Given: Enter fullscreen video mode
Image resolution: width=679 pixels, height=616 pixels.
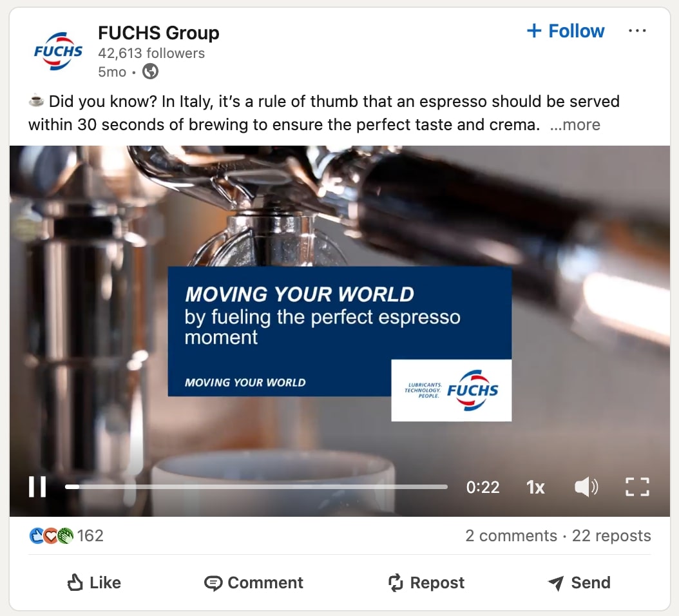Looking at the screenshot, I should 637,487.
